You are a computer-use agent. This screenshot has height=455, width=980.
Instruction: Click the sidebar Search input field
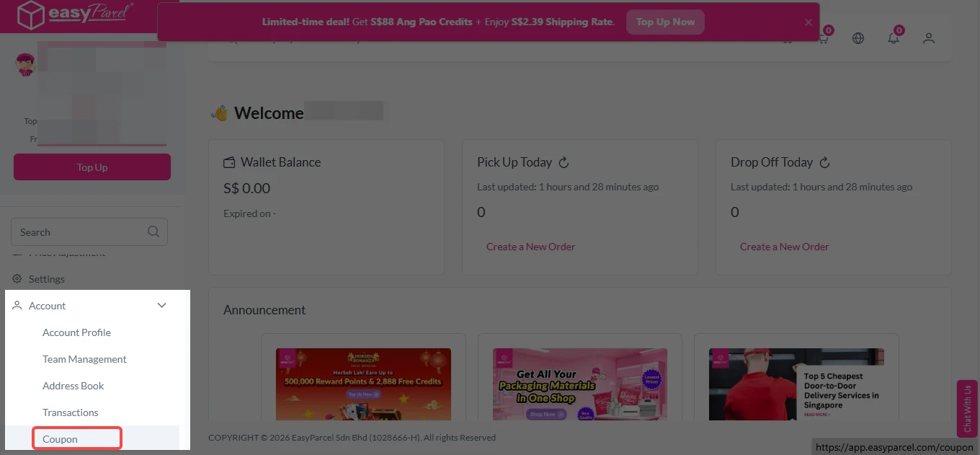click(x=79, y=232)
